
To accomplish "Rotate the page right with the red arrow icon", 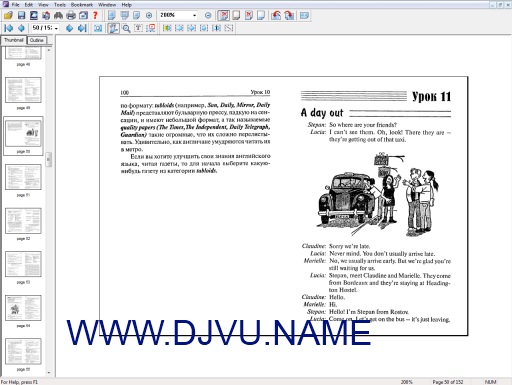I will pos(289,15).
